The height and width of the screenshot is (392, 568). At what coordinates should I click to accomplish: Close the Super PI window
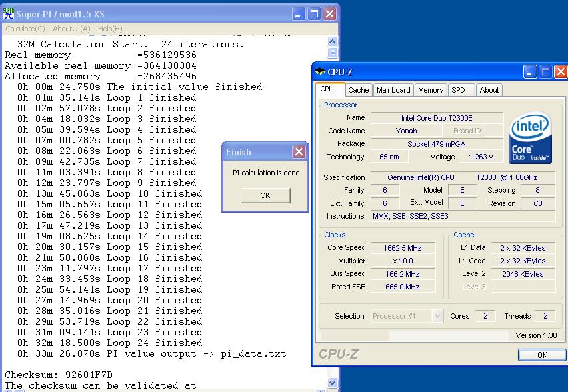coord(329,14)
